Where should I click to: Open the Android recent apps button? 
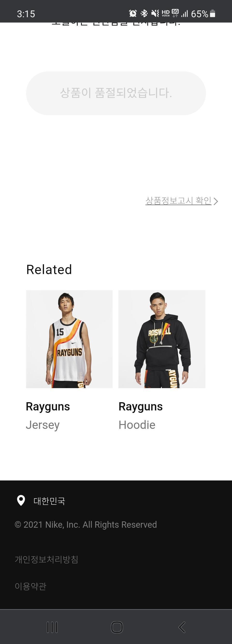pos(52,627)
